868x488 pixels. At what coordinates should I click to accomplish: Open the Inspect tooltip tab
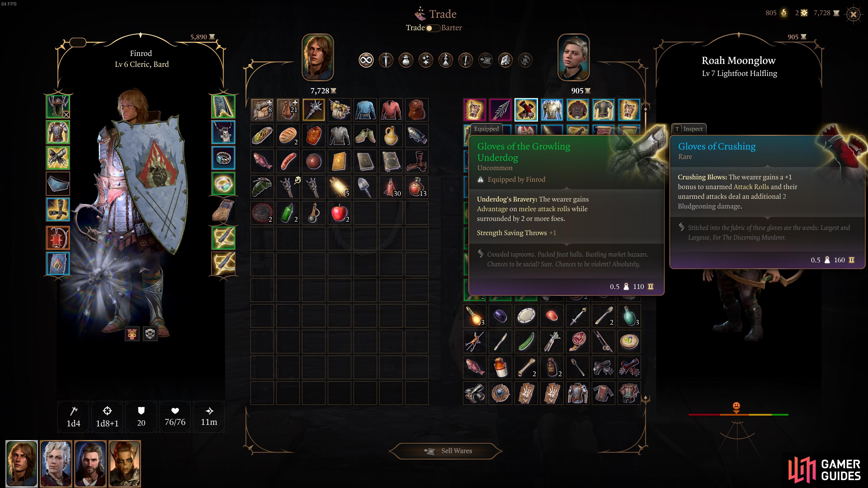coord(689,129)
